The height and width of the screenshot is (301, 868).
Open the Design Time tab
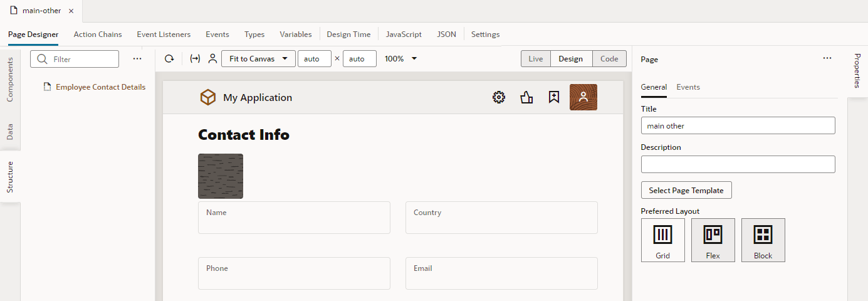348,34
